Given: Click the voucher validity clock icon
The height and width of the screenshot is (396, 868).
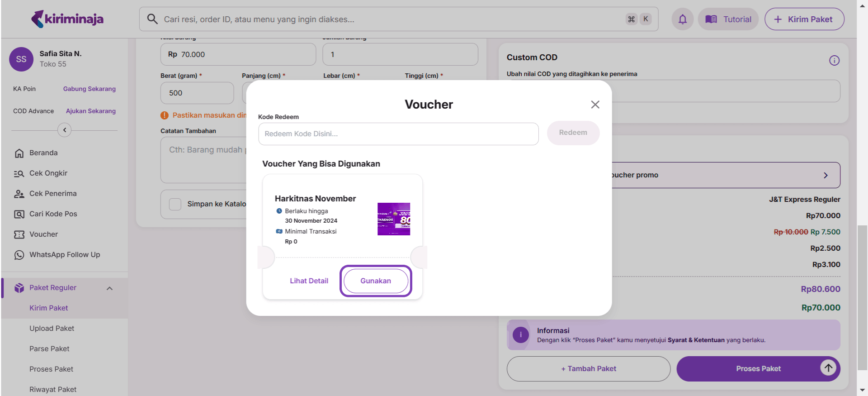Looking at the screenshot, I should tap(279, 211).
